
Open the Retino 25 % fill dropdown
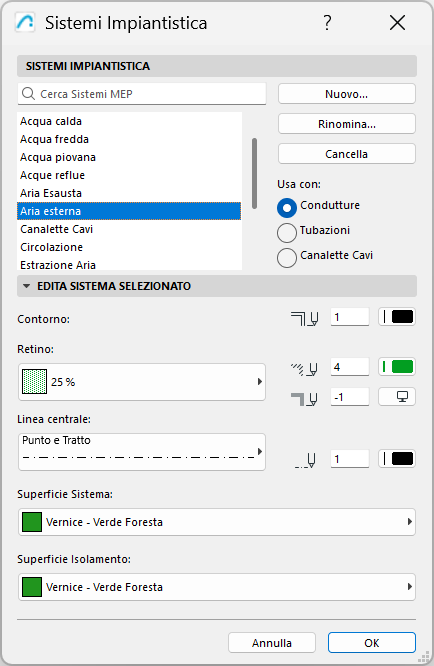(x=142, y=382)
